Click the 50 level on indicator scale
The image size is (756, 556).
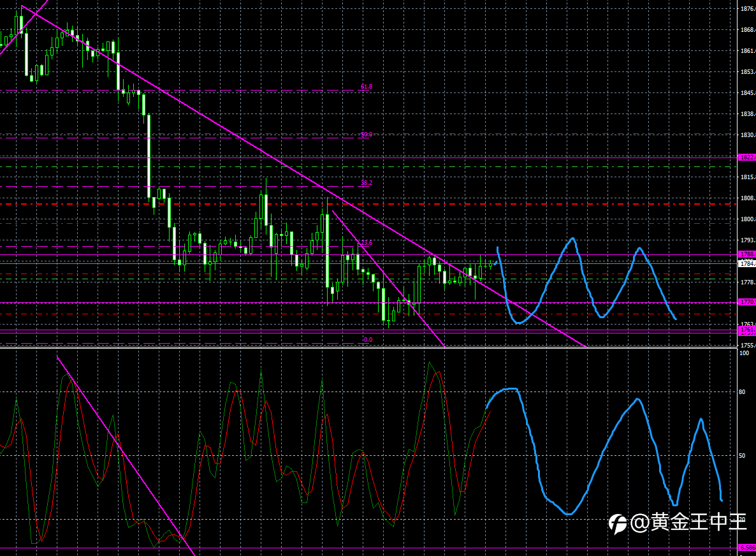[742, 456]
